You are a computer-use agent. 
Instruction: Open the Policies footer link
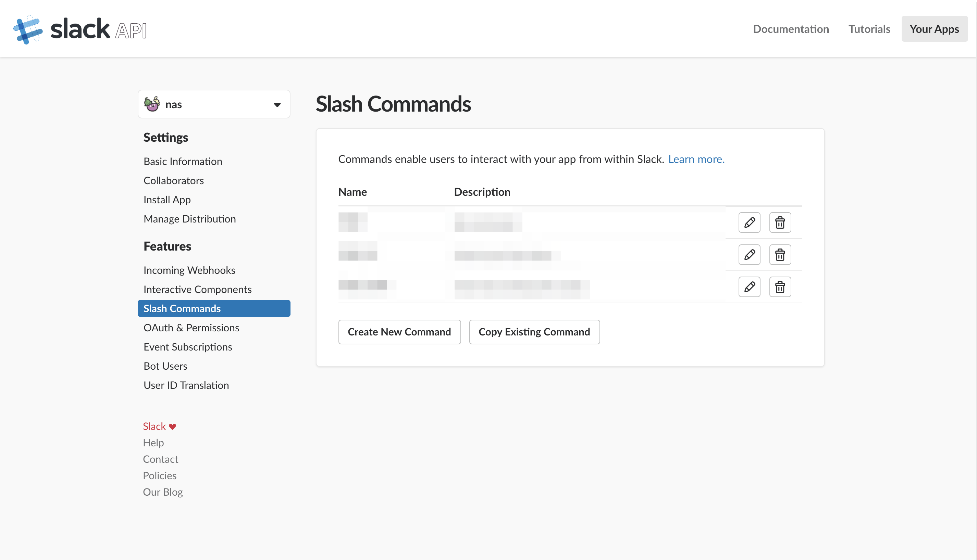point(160,476)
